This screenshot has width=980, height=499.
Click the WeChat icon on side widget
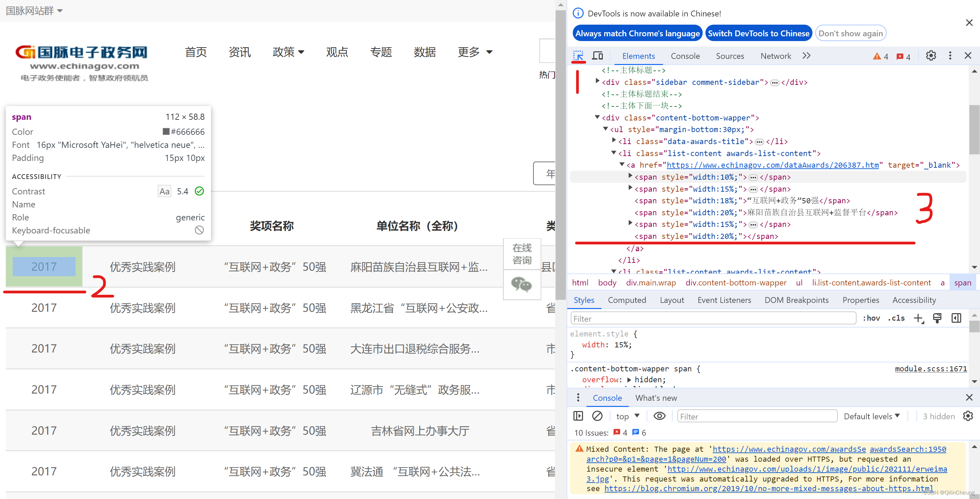coord(521,284)
